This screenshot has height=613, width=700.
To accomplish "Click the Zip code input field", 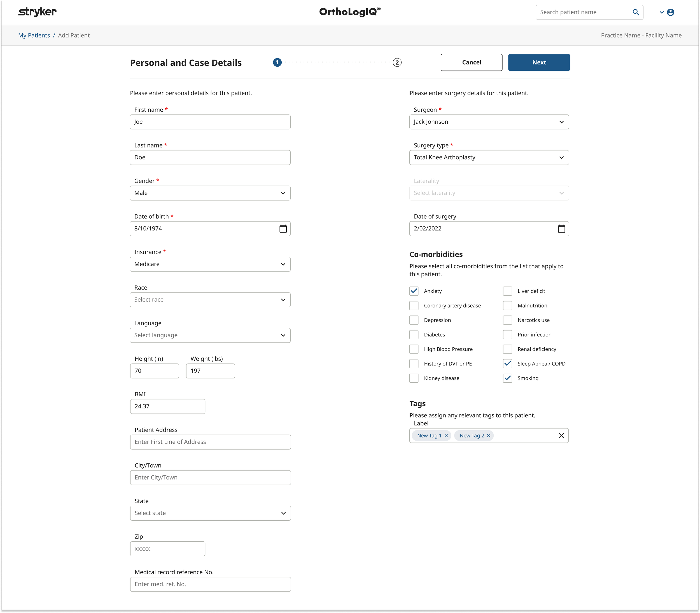I will point(167,549).
